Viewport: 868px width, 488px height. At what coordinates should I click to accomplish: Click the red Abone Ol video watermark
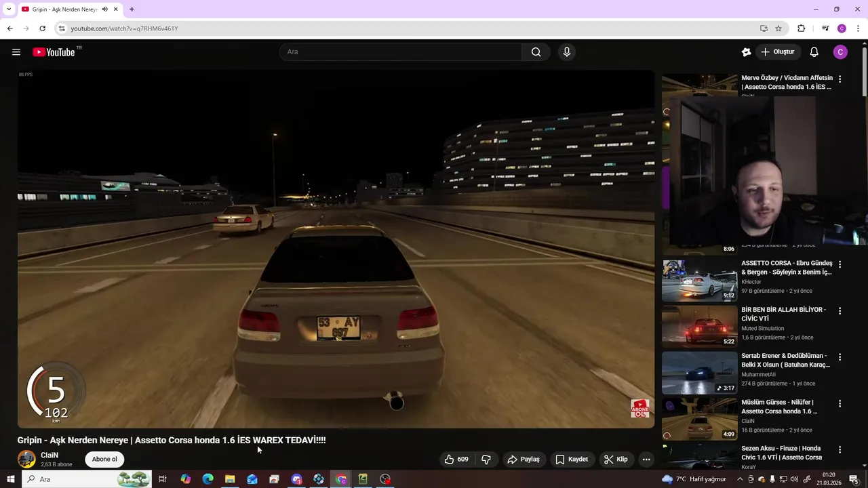pyautogui.click(x=640, y=409)
